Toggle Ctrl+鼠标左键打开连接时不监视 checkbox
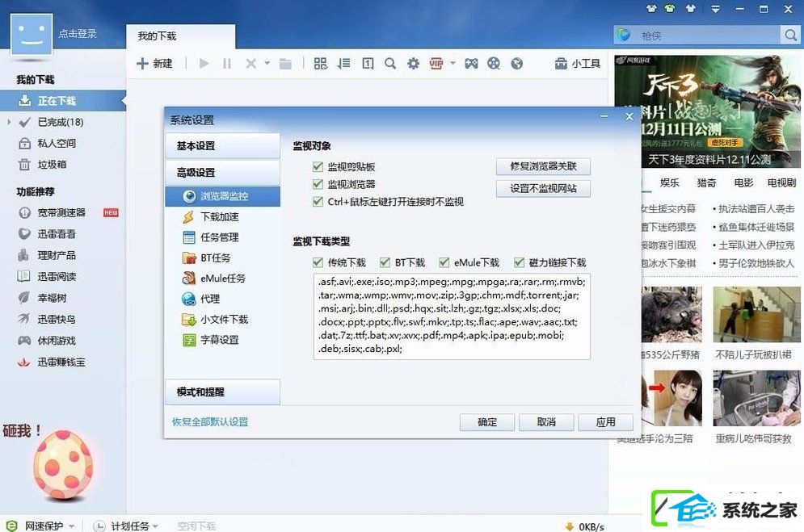This screenshot has height=532, width=804. click(x=318, y=202)
